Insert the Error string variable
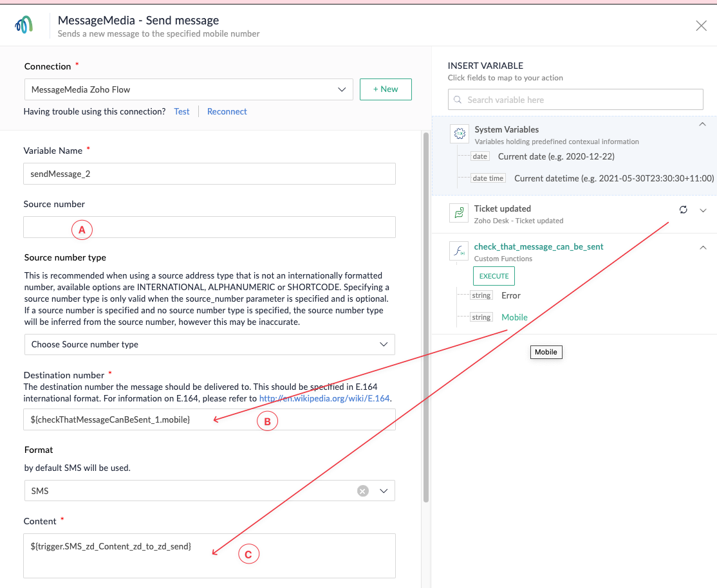 coord(511,295)
